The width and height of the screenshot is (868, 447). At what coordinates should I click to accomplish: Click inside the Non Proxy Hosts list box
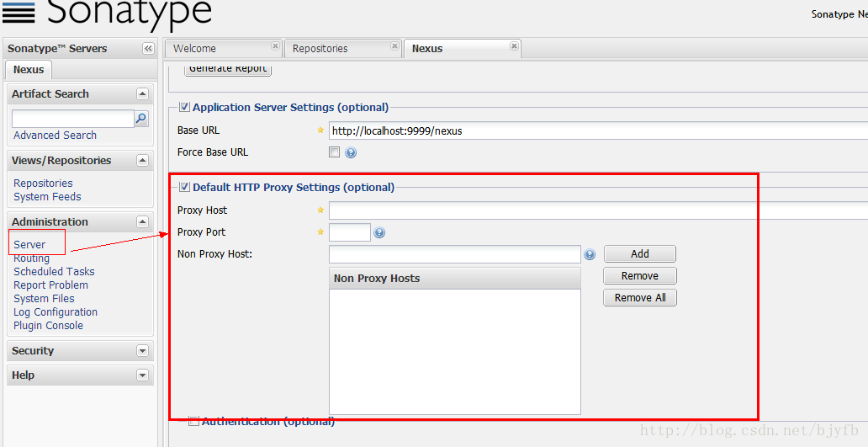[454, 352]
